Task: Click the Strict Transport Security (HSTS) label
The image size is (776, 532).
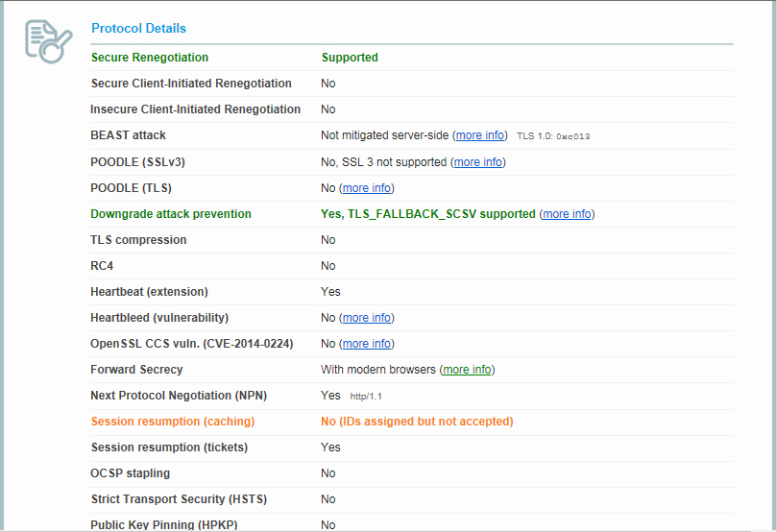Action: pos(179,499)
